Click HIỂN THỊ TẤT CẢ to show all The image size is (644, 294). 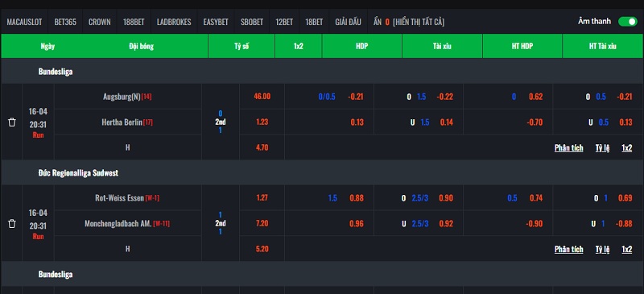pos(419,22)
